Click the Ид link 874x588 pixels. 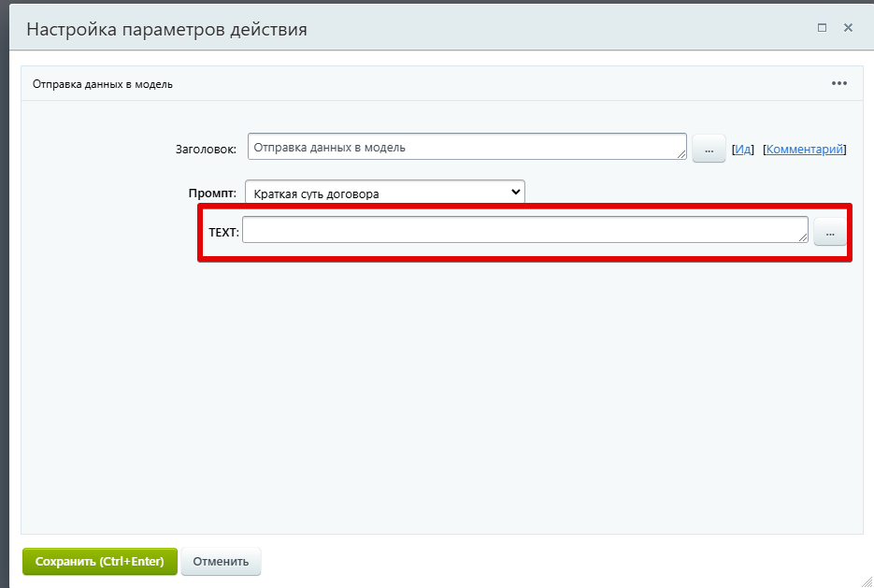tap(743, 149)
